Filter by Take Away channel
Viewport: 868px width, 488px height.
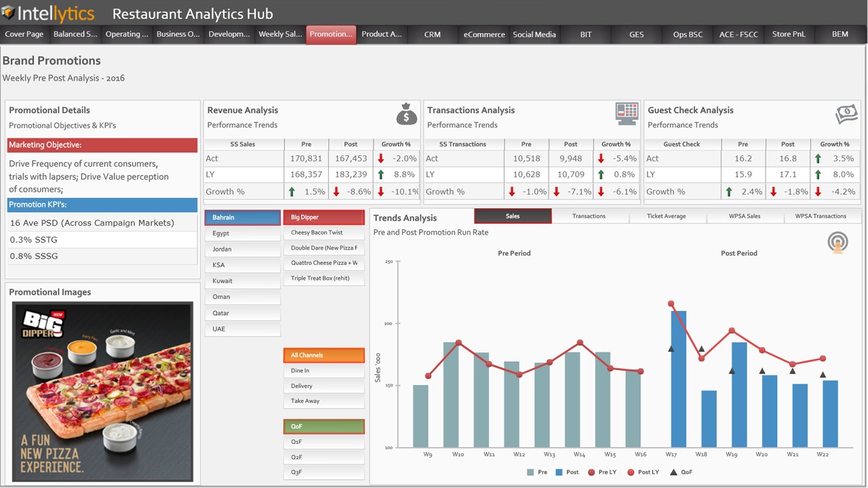click(323, 401)
